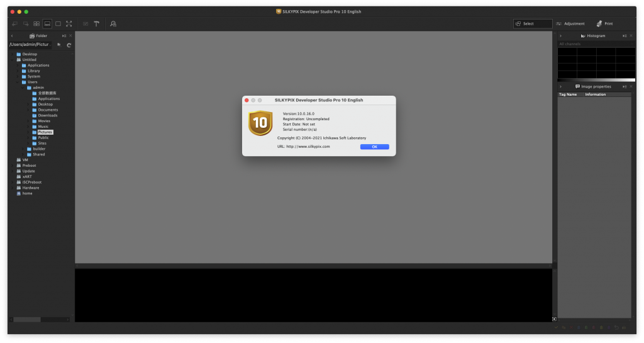The height and width of the screenshot is (343, 644).
Task: Select the Hardware drive
Action: click(x=30, y=188)
